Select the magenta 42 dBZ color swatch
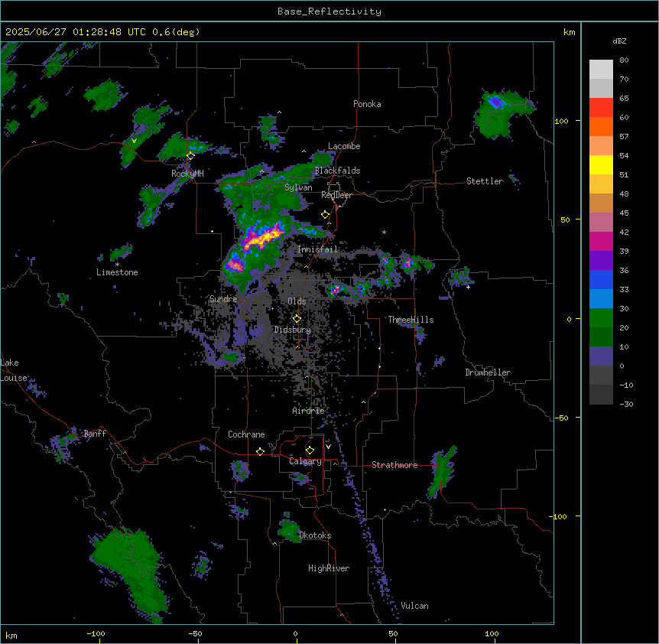 (x=601, y=241)
